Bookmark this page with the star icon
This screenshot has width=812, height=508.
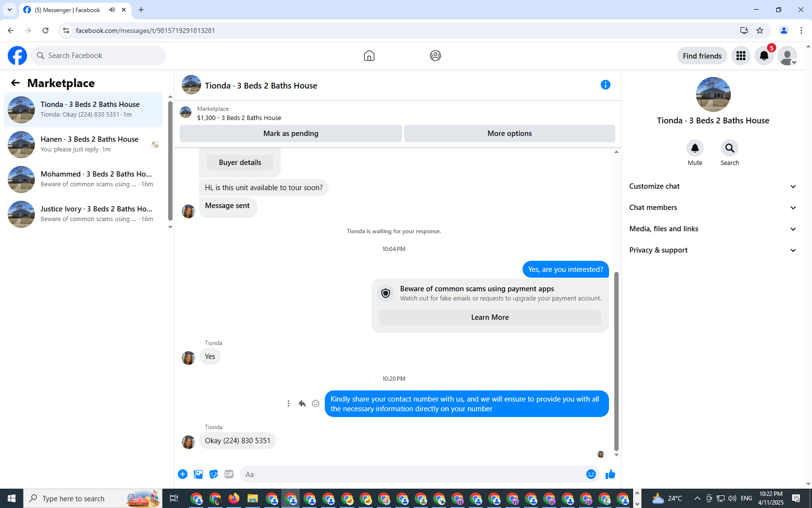click(760, 30)
